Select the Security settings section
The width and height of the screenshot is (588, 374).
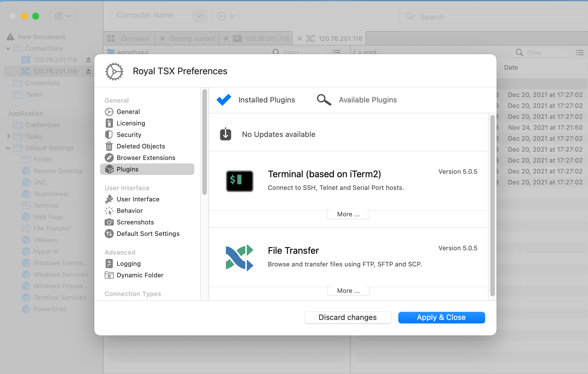[129, 135]
